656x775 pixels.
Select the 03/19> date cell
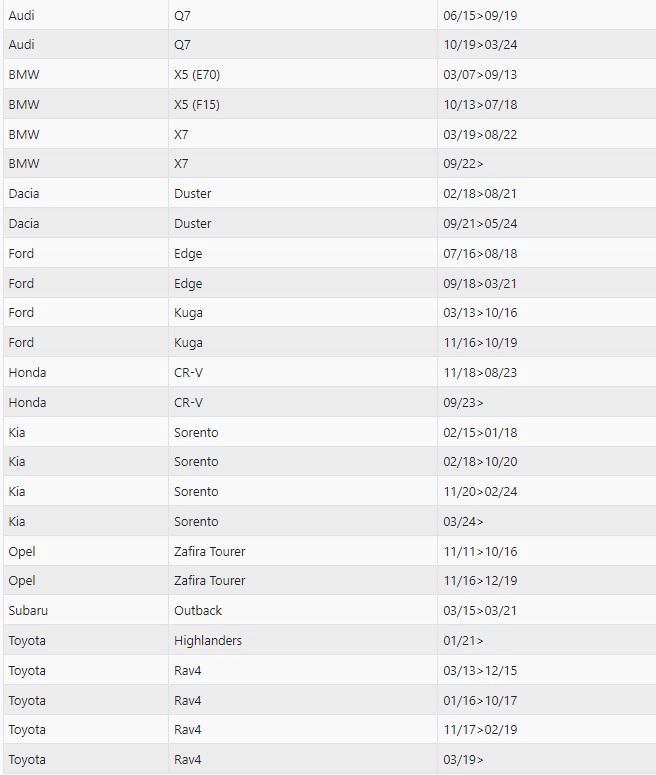[463, 760]
